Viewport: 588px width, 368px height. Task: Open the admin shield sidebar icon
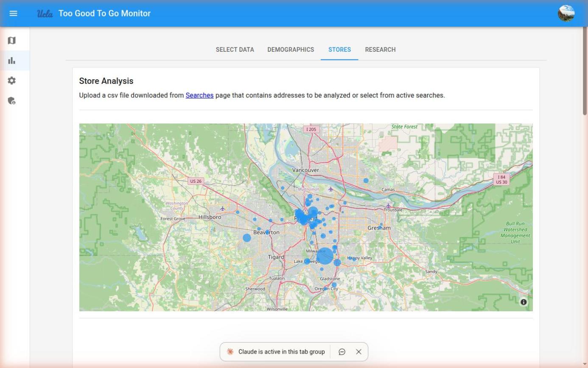pyautogui.click(x=12, y=101)
